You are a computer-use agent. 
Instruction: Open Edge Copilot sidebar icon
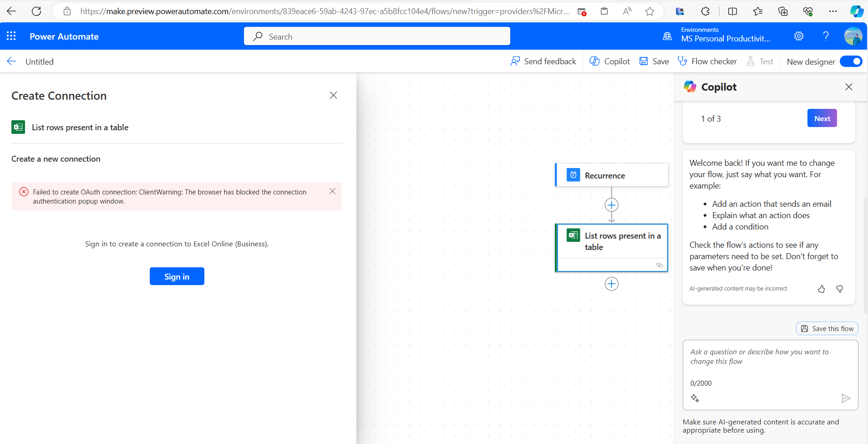(x=857, y=11)
